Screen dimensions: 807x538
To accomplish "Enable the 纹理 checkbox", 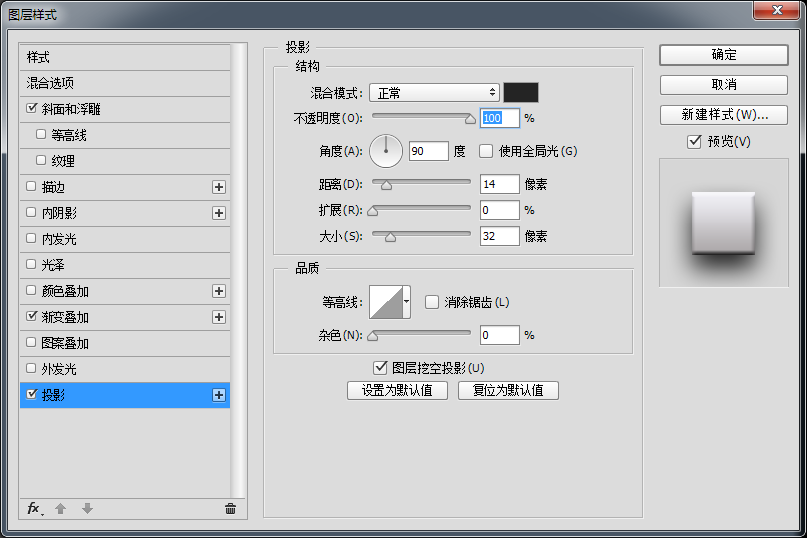I will coord(41,160).
